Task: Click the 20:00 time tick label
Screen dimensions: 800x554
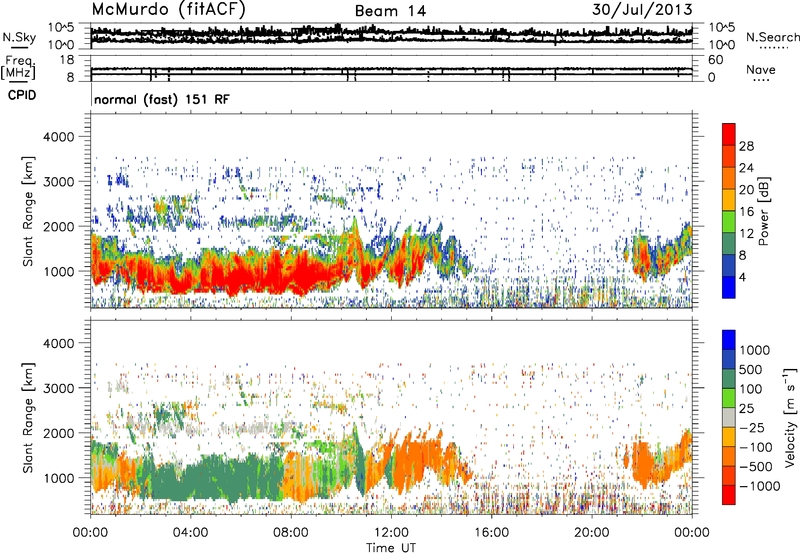Action: 592,533
